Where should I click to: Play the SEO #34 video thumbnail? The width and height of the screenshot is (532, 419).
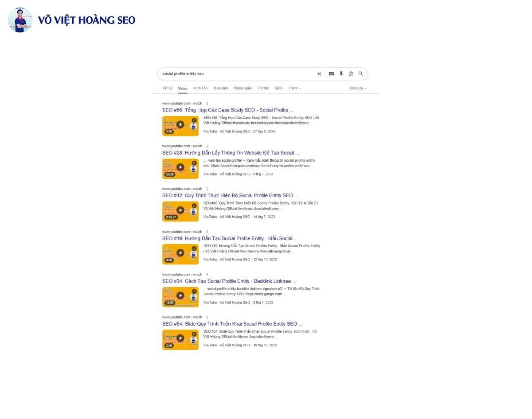[180, 297]
